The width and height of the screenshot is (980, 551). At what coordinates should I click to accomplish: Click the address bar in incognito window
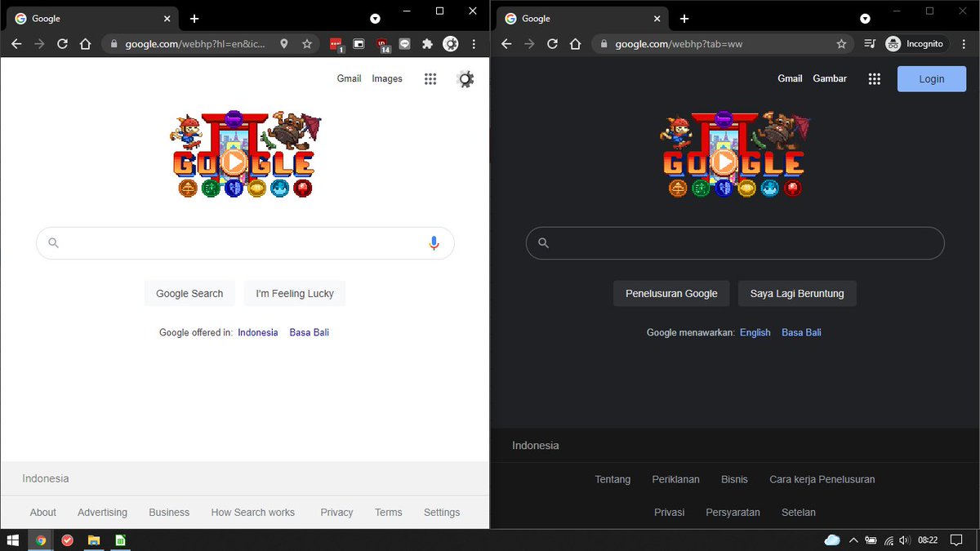(723, 44)
